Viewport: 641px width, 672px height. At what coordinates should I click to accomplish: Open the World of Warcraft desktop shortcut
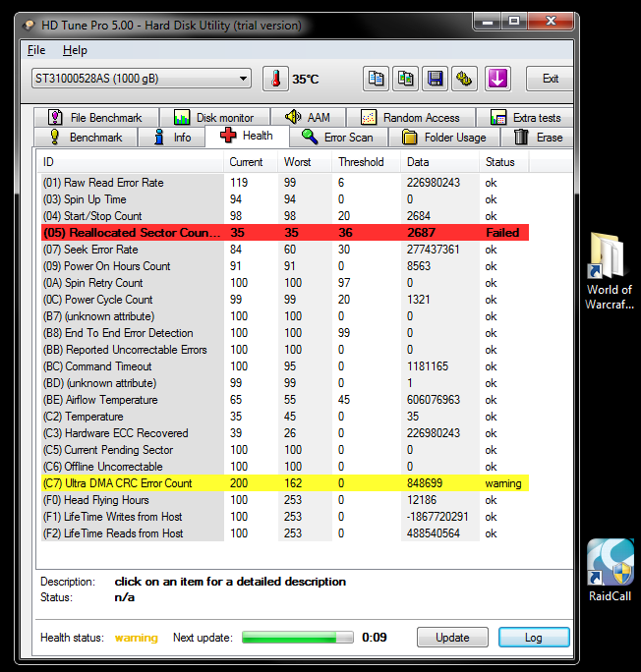click(610, 270)
